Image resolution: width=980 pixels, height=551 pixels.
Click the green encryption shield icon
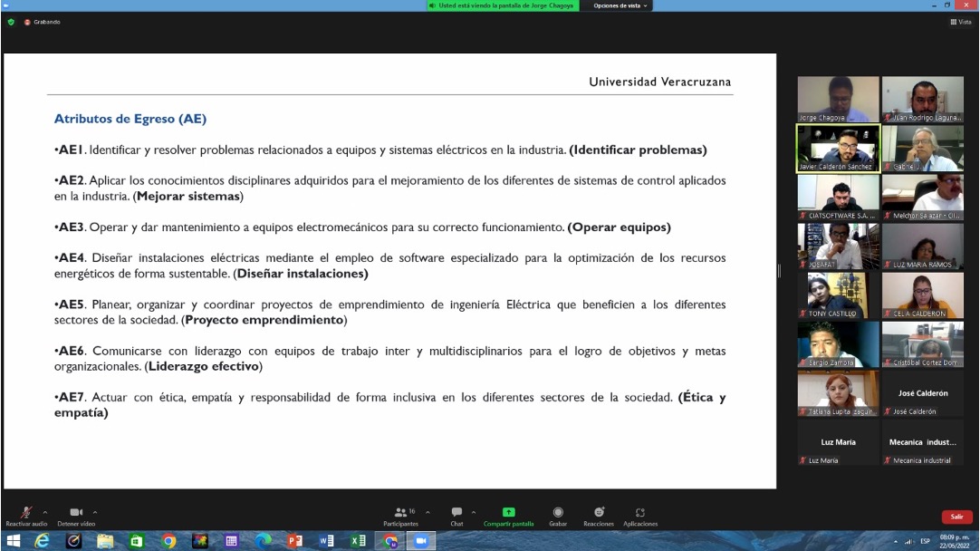pos(11,22)
